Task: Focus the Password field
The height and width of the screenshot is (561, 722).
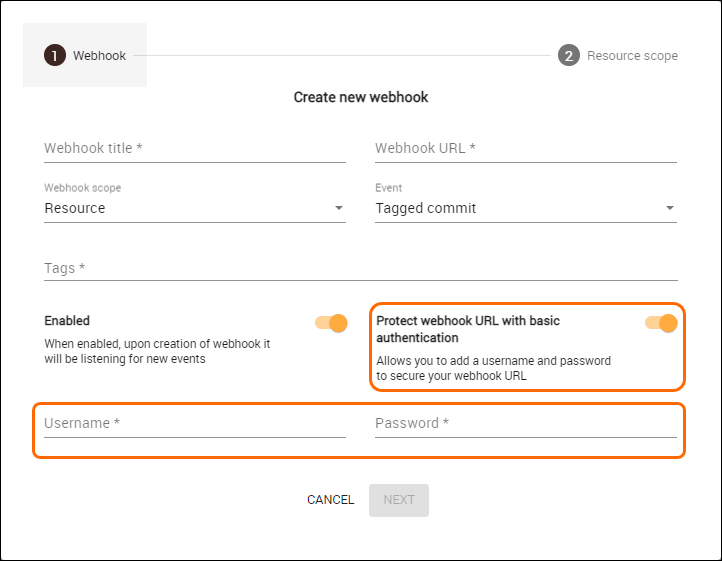Action: click(x=525, y=423)
